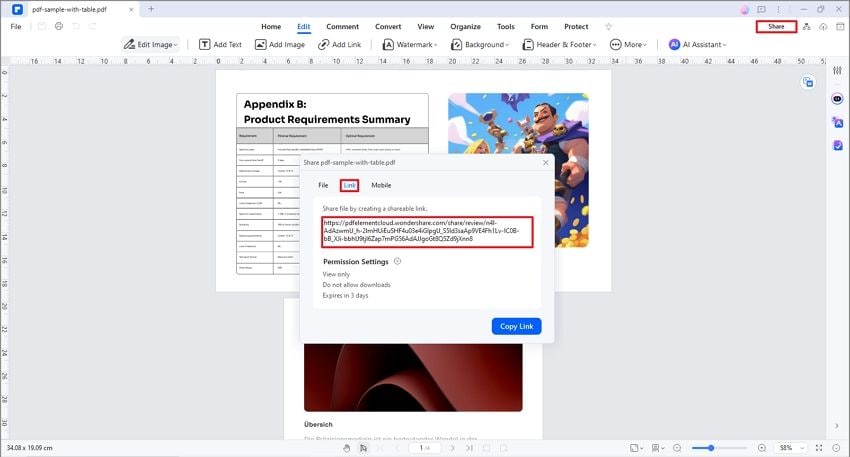
Task: Click the 'Do not allow downloads' text
Action: (x=357, y=285)
